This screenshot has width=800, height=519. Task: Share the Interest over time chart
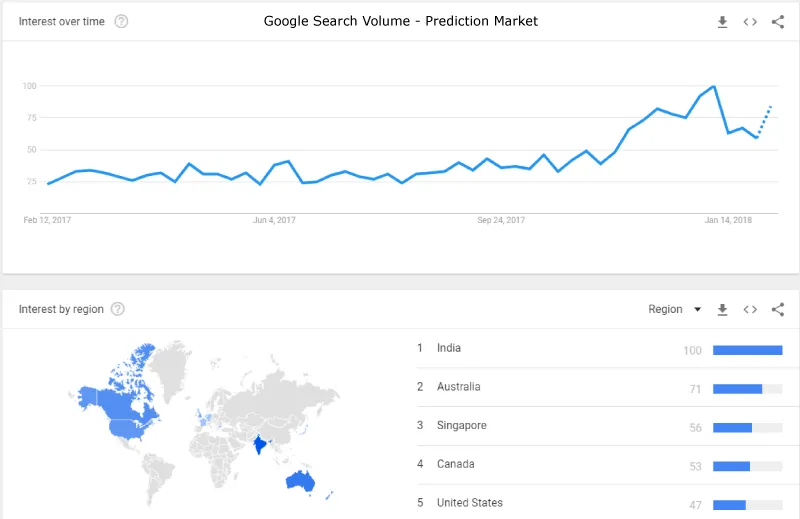[x=778, y=22]
